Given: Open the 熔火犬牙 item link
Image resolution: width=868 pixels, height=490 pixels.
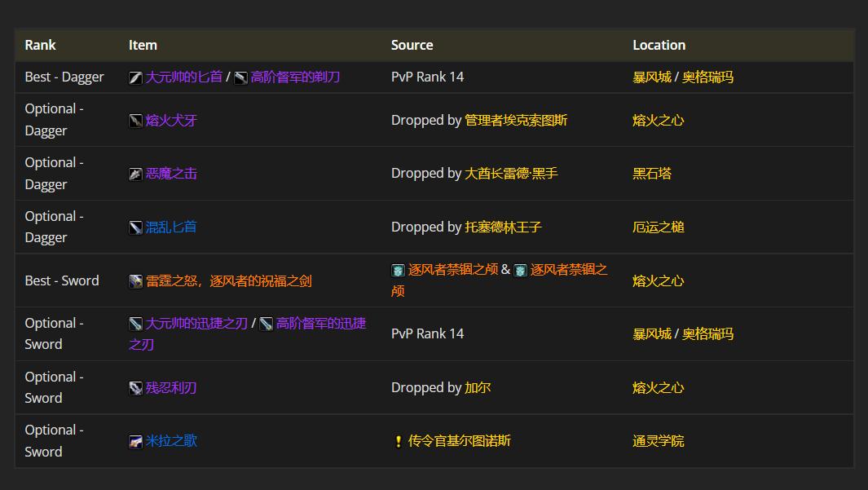Looking at the screenshot, I should pyautogui.click(x=171, y=120).
